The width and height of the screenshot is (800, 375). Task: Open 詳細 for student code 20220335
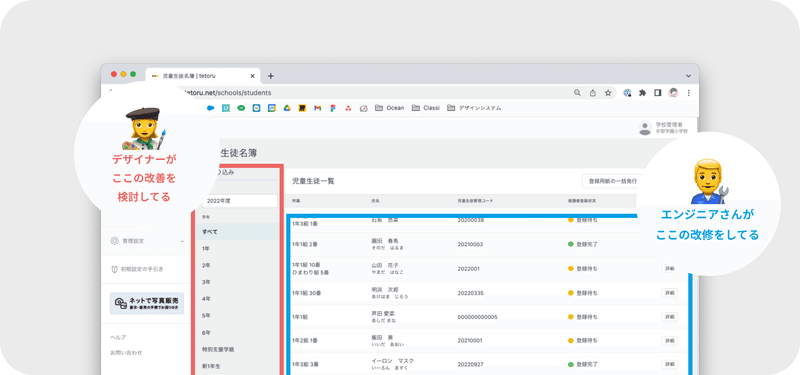(669, 293)
